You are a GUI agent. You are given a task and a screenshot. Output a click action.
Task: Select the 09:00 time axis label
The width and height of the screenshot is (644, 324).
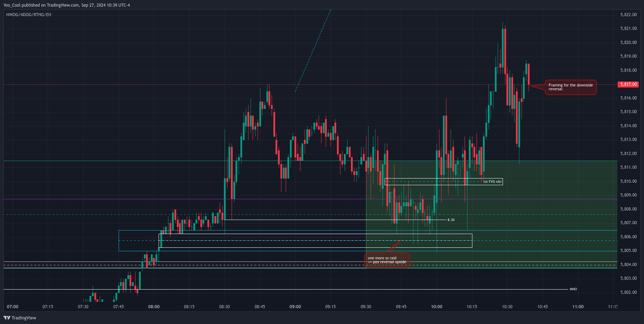(x=295, y=307)
